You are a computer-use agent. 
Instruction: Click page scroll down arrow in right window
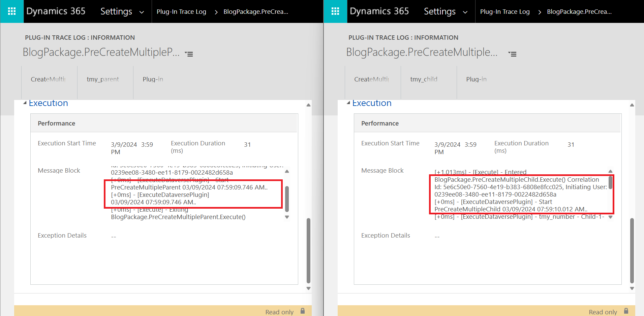click(x=632, y=288)
